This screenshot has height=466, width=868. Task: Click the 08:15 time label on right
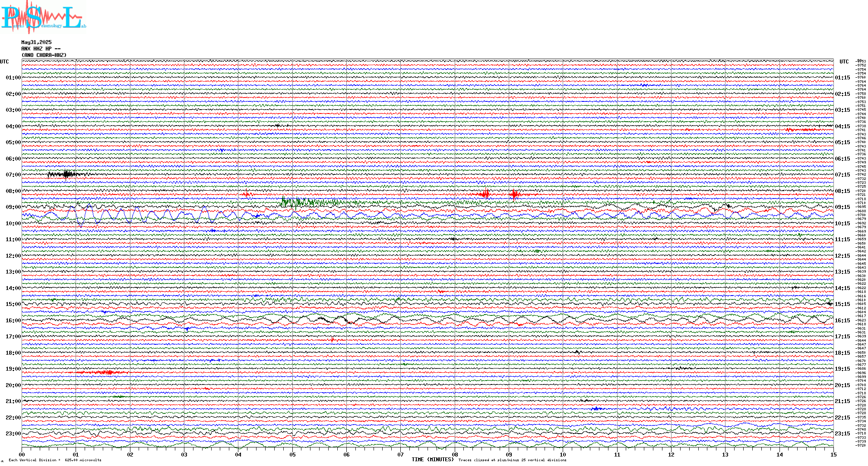coord(842,191)
